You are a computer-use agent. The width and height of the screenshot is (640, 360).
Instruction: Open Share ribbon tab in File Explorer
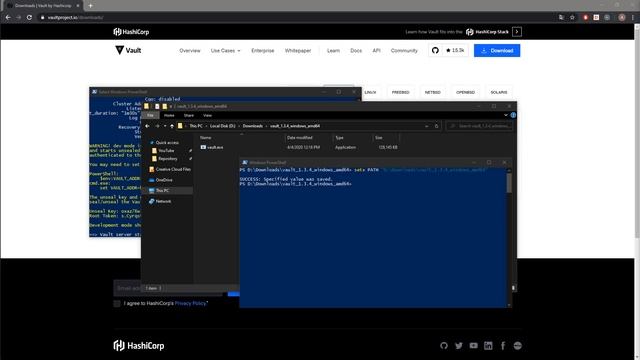click(189, 116)
